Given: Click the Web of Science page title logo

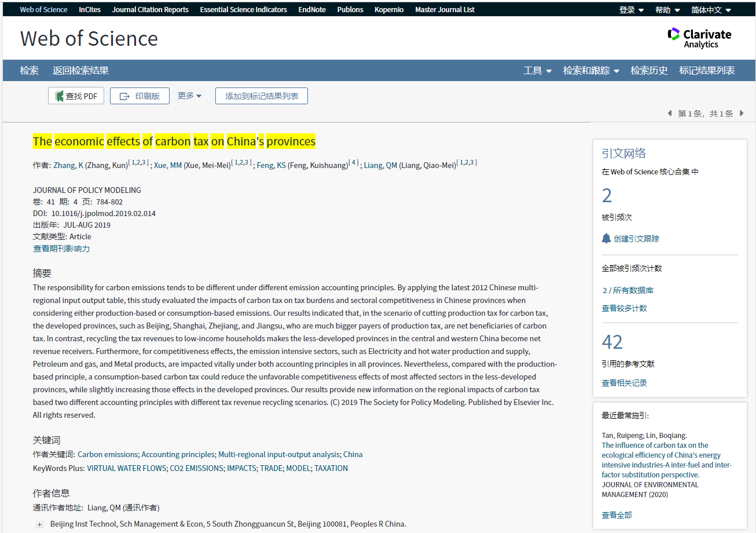Looking at the screenshot, I should click(89, 39).
